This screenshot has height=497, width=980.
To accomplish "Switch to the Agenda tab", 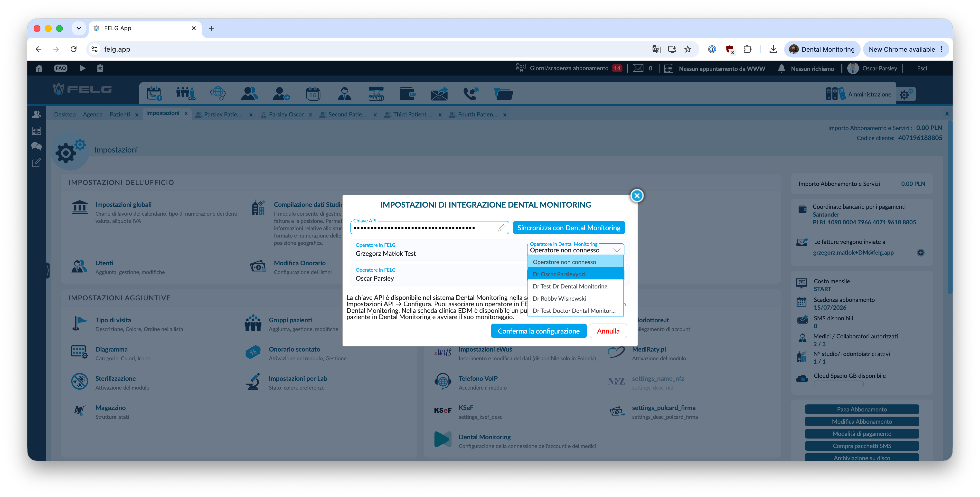I will click(x=93, y=114).
